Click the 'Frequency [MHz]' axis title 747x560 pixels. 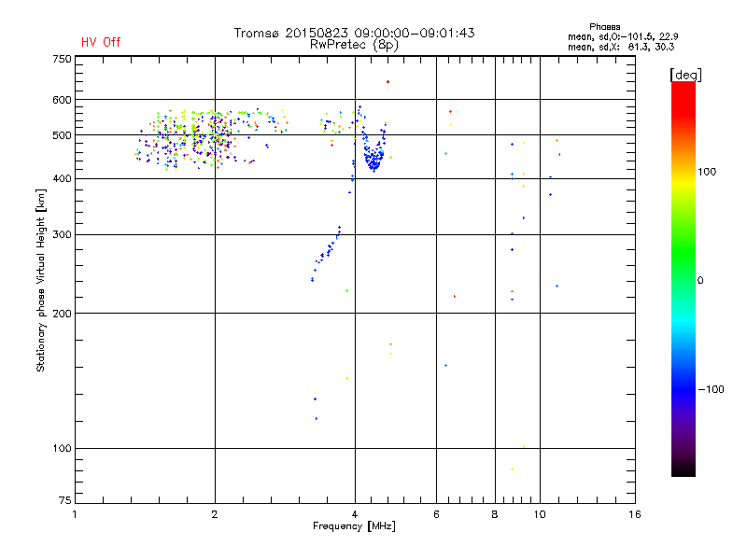(354, 526)
